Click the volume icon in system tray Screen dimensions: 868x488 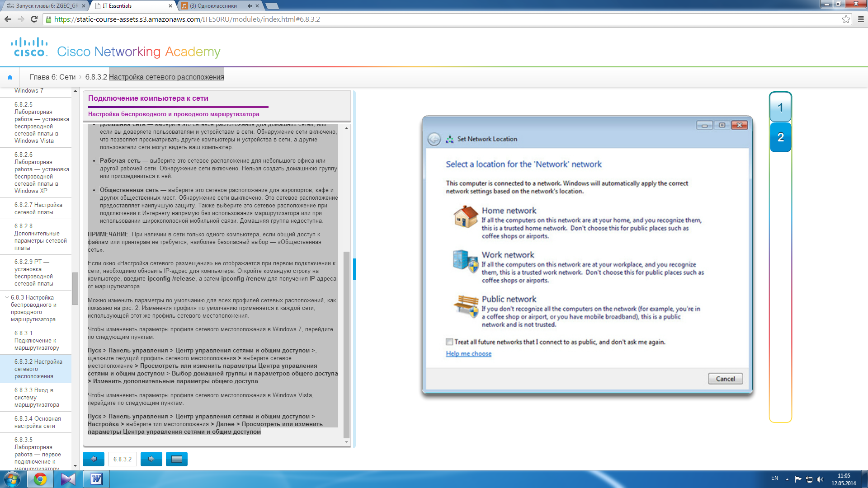coord(820,479)
